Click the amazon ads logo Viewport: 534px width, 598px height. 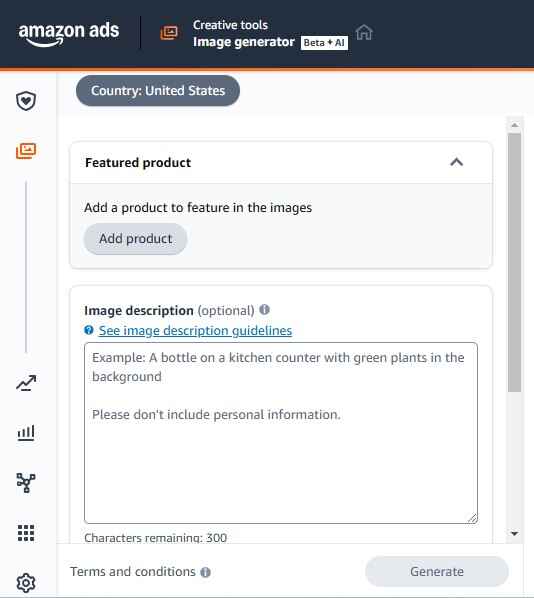(x=69, y=34)
